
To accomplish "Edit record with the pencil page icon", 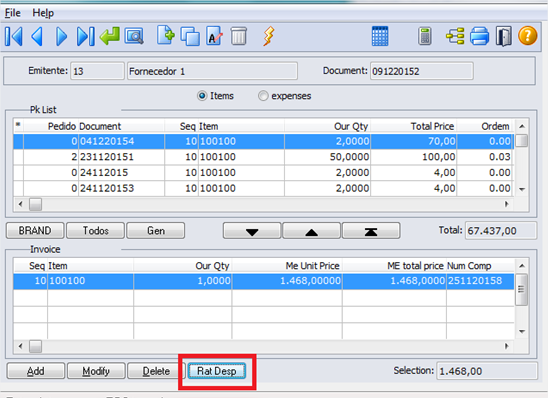I will (214, 36).
